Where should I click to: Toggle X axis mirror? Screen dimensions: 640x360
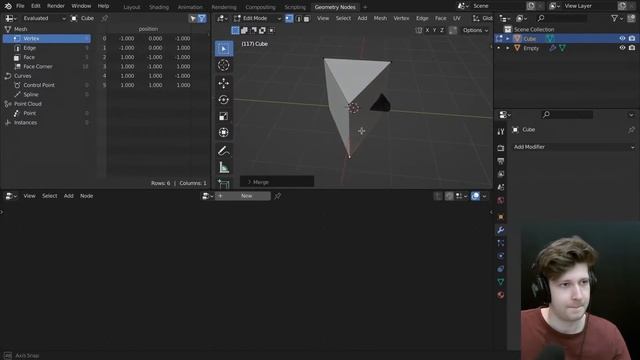427,30
